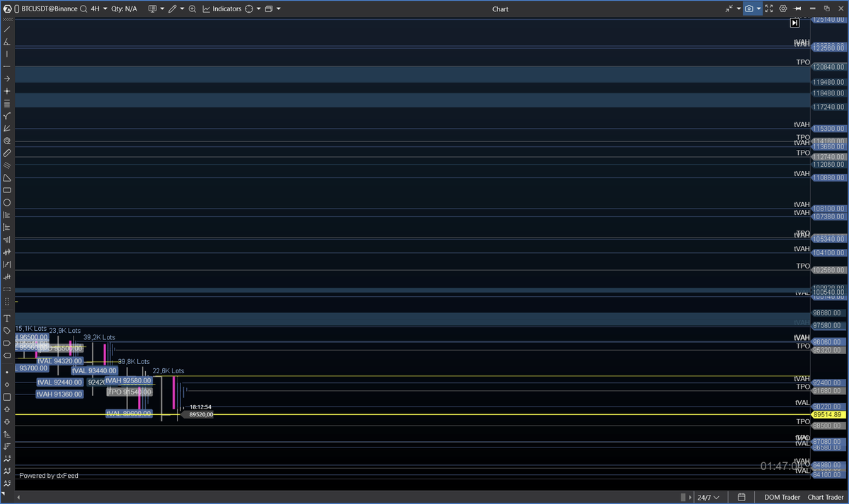The height and width of the screenshot is (504, 849).
Task: Select the up arrow marker tool
Action: click(7, 409)
